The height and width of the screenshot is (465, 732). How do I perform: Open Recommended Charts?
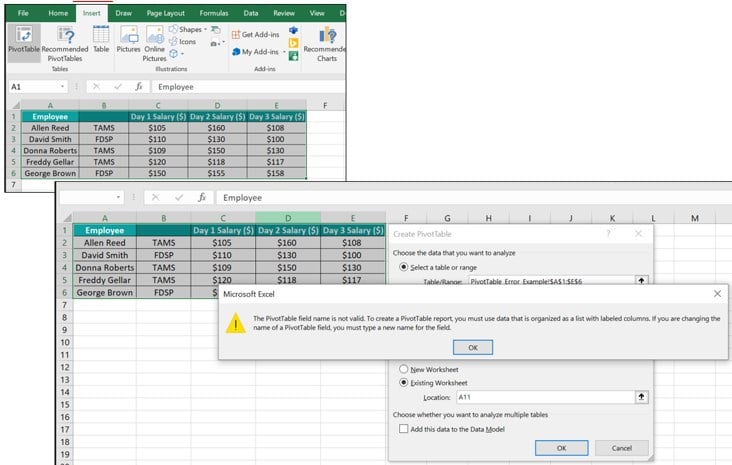coord(326,44)
